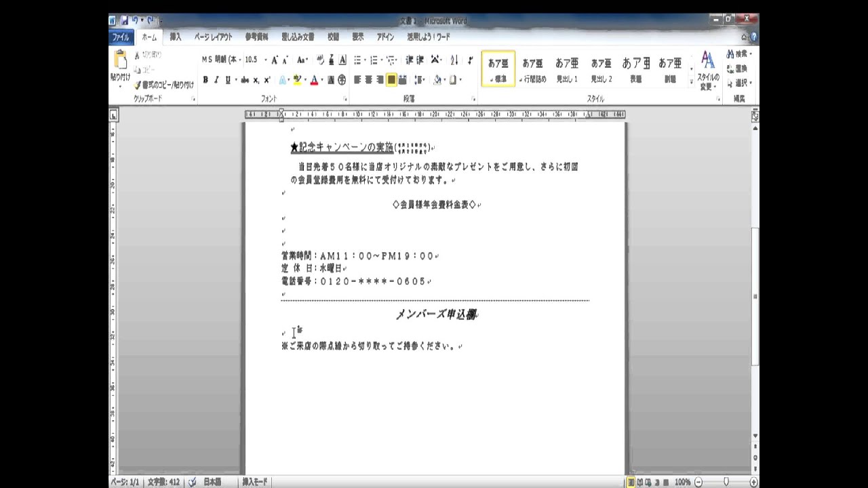Image resolution: width=868 pixels, height=488 pixels.
Task: Open the Change Styles (スタイルの変更) menu
Action: pyautogui.click(x=708, y=70)
